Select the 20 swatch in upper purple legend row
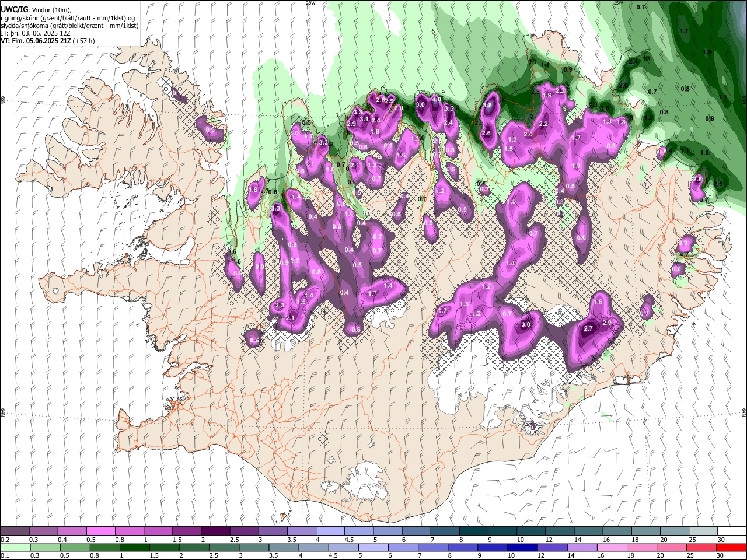 coord(674,531)
